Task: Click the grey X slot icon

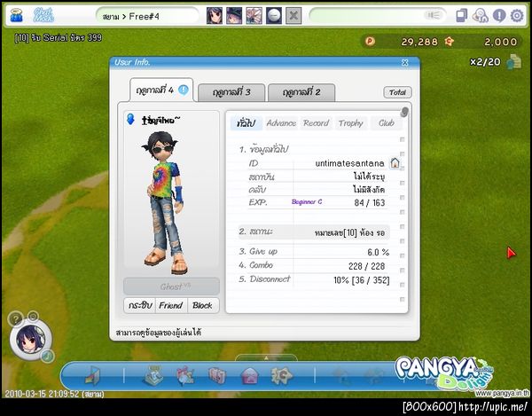Action: 293,16
